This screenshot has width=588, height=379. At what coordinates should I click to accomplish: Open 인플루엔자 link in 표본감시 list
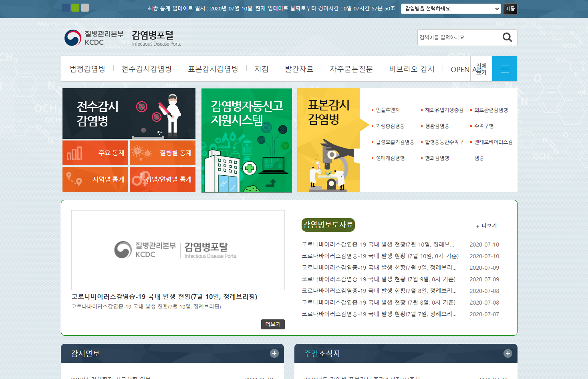click(x=388, y=110)
